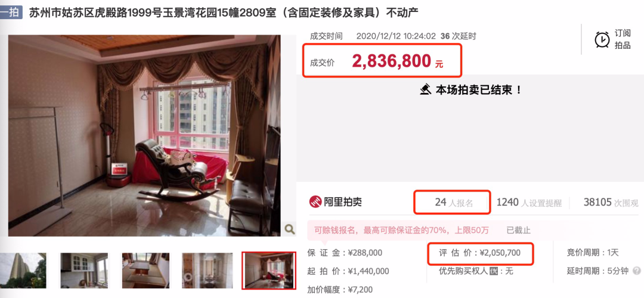Viewport: 644px width, 298px height.
Task: Click the help question mark icon
Action: coord(637,271)
